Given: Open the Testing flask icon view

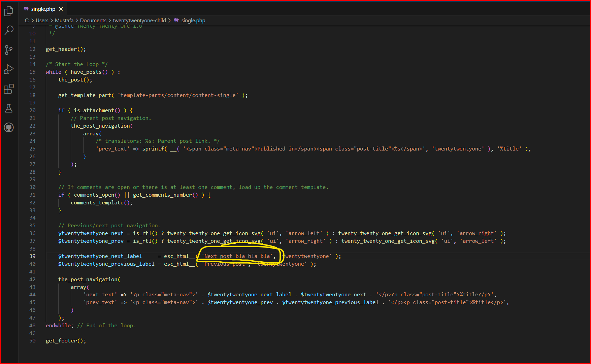Looking at the screenshot, I should coord(9,108).
